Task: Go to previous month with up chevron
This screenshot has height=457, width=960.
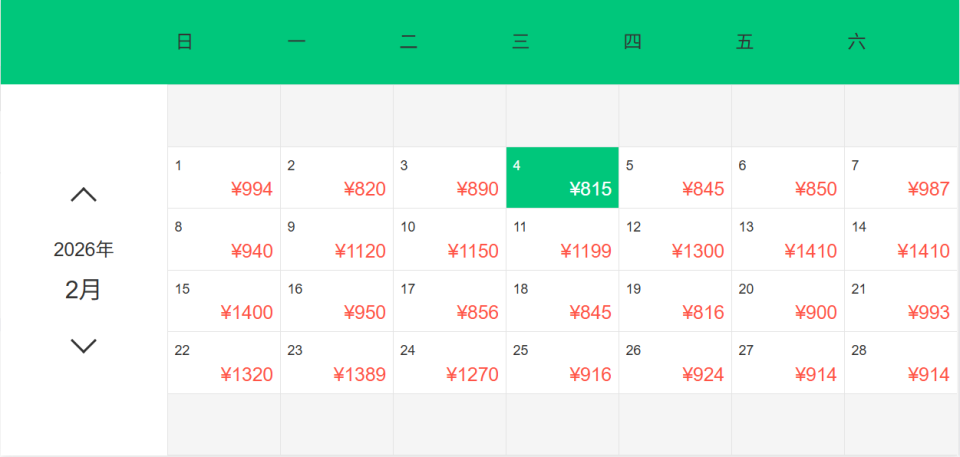Action: 84,195
